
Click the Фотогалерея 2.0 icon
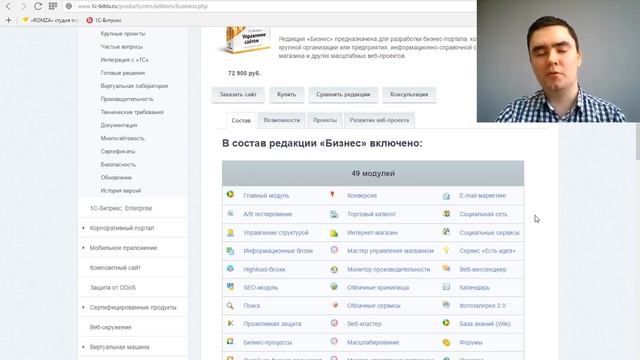pos(446,304)
